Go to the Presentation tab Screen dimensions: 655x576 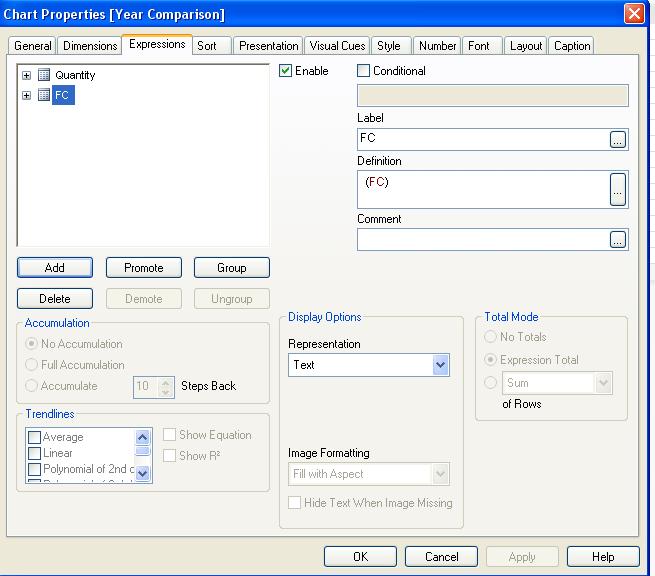click(268, 46)
